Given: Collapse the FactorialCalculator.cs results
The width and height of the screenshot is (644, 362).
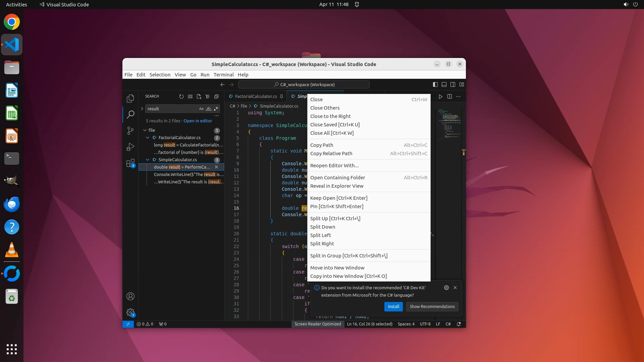Looking at the screenshot, I should pyautogui.click(x=148, y=138).
